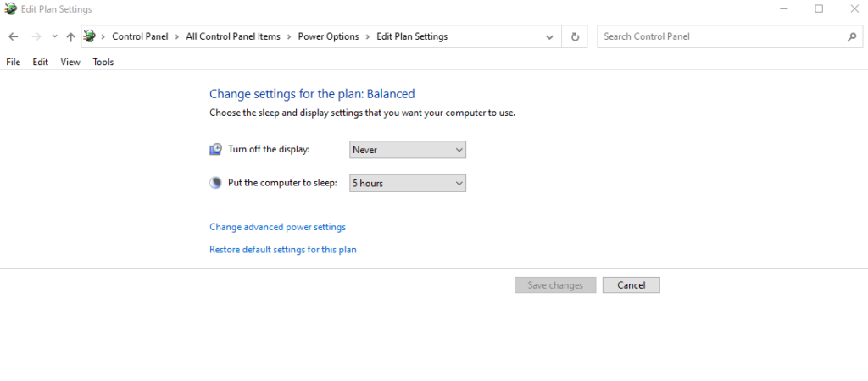
Task: Navigate to Power Options in the breadcrumb
Action: (x=328, y=37)
